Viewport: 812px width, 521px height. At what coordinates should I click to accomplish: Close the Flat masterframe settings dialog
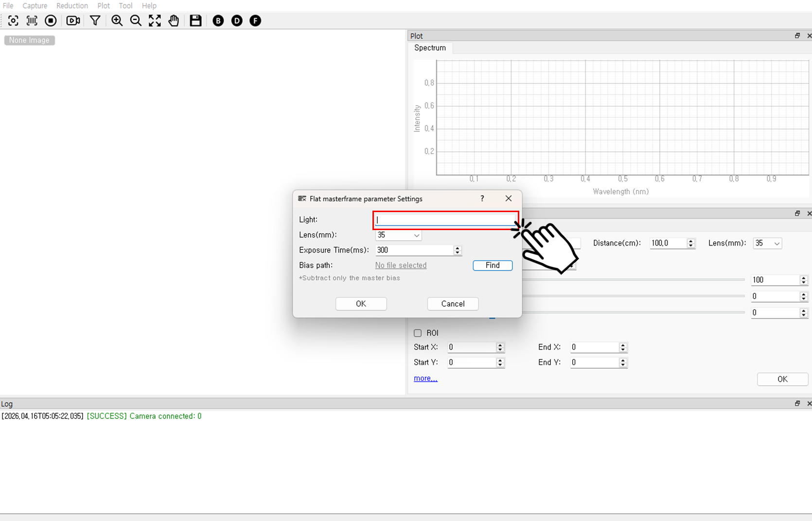click(x=509, y=198)
